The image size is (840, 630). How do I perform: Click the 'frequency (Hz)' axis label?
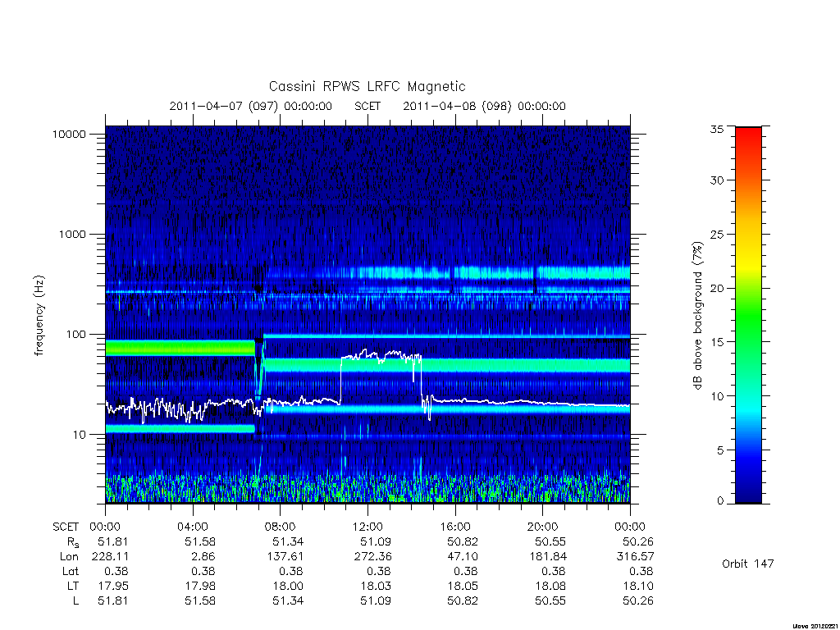coord(39,316)
